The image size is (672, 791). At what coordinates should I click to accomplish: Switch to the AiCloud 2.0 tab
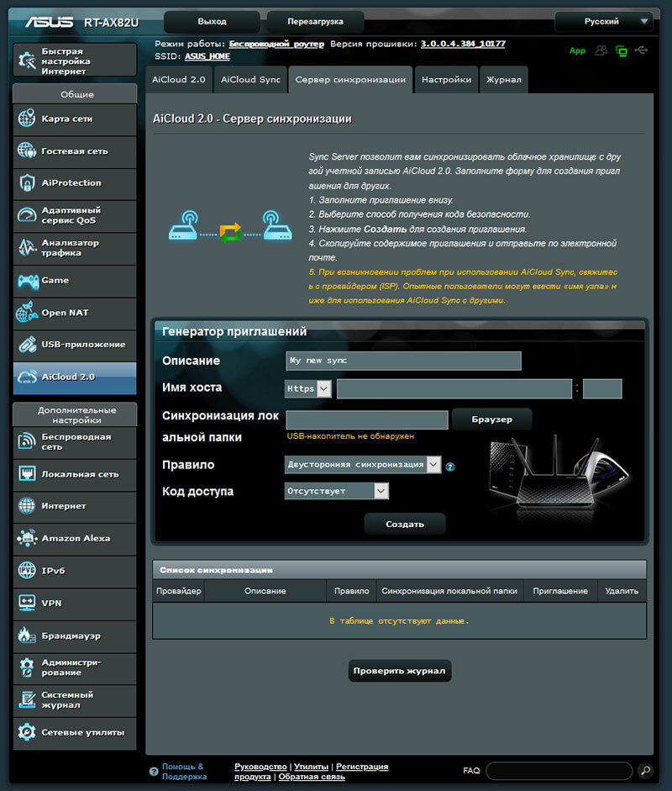click(x=178, y=80)
